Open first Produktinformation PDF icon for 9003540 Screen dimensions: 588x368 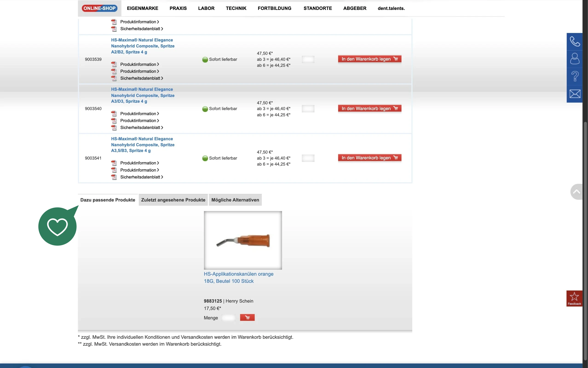114,114
